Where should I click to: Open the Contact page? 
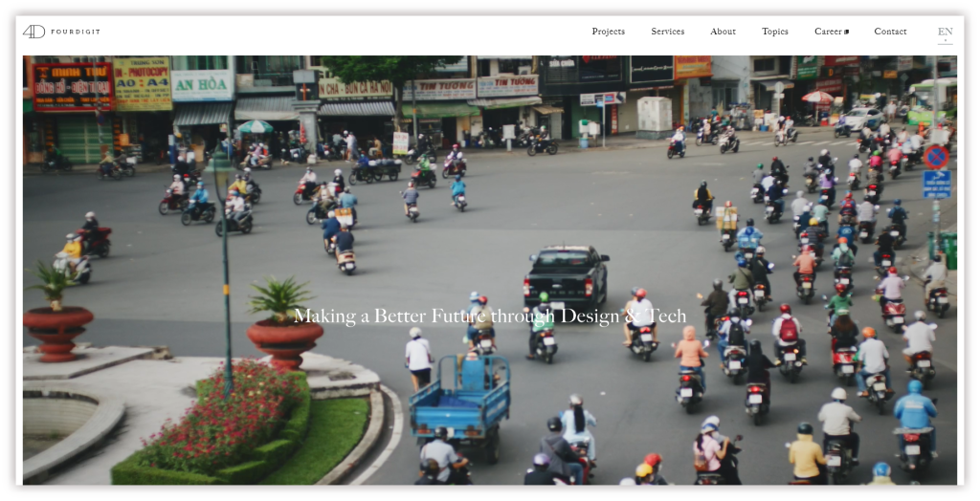[x=890, y=32]
